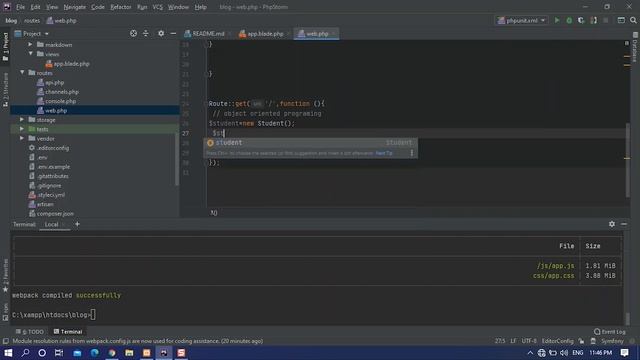This screenshot has height=360, width=640.
Task: Click the routes breadcrumb
Action: [32, 20]
